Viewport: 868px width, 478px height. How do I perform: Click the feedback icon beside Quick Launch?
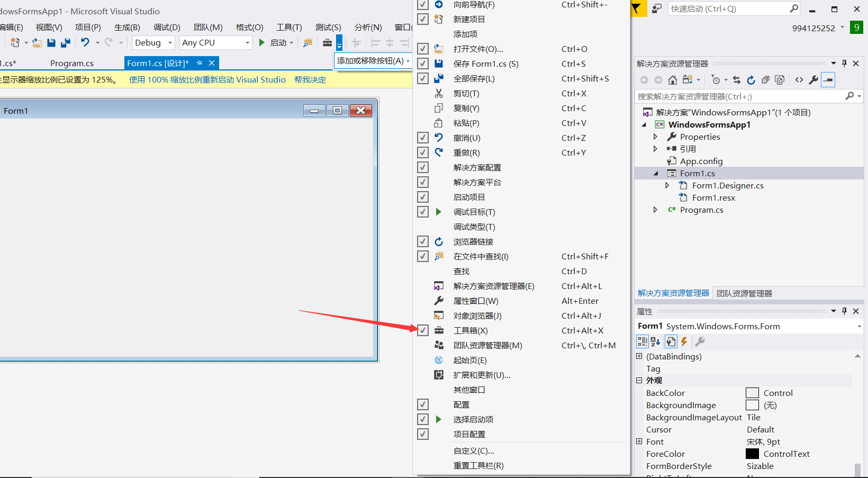pyautogui.click(x=657, y=8)
